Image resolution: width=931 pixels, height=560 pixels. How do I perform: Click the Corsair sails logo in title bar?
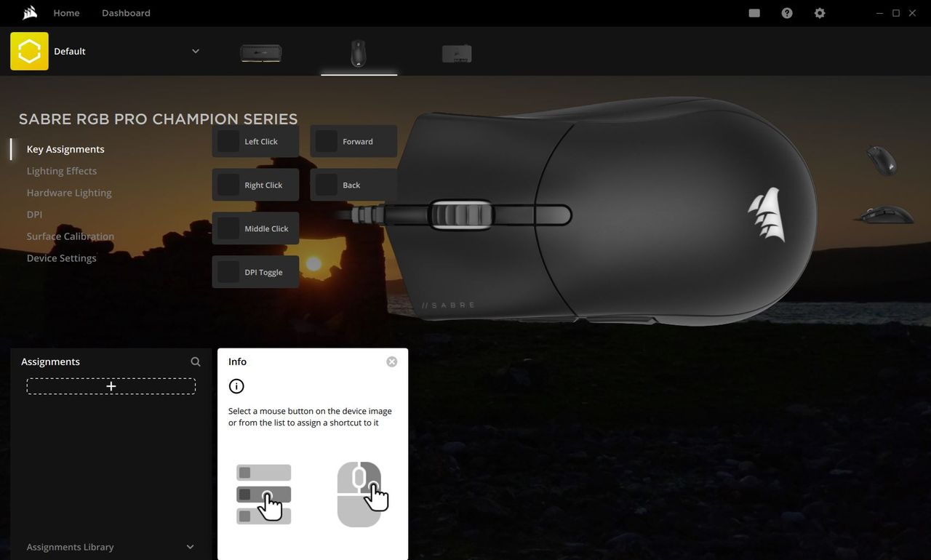click(29, 12)
